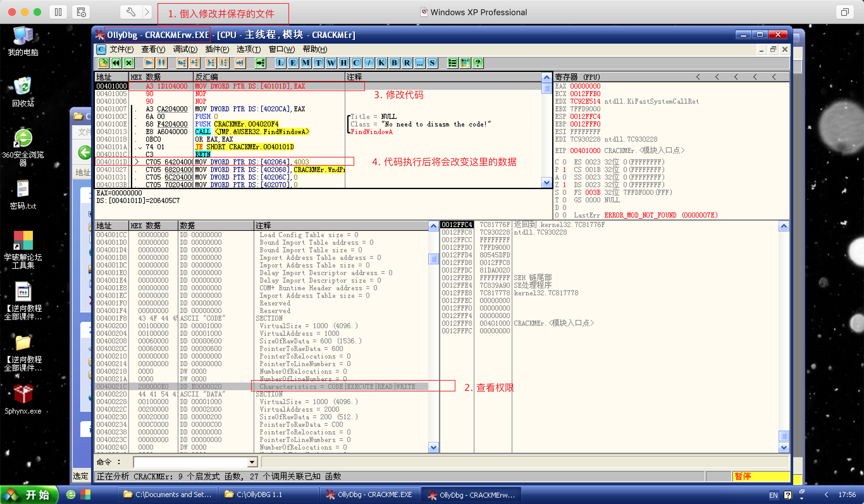This screenshot has width=864, height=504.
Task: Click the Open file toolbar icon
Action: 103,63
